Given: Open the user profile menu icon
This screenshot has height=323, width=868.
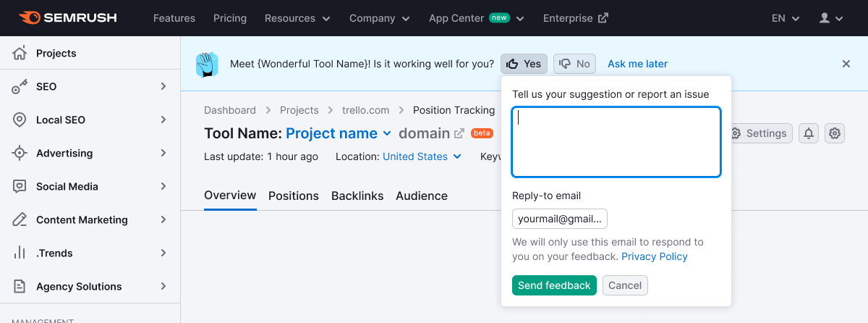Looking at the screenshot, I should [x=831, y=18].
